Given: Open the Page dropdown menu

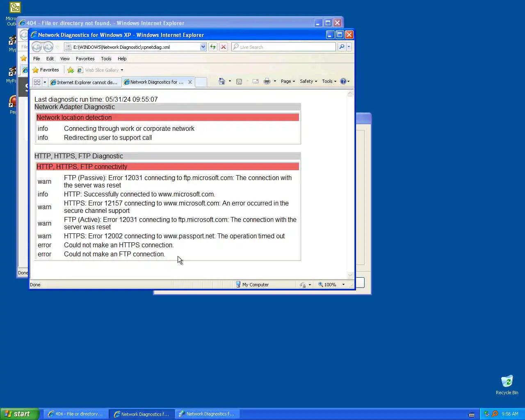Looking at the screenshot, I should pyautogui.click(x=288, y=81).
